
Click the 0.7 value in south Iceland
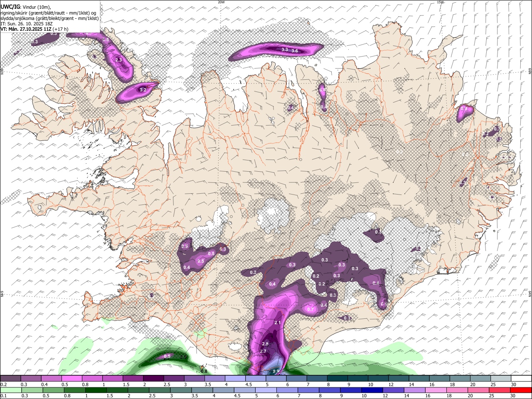(310, 309)
